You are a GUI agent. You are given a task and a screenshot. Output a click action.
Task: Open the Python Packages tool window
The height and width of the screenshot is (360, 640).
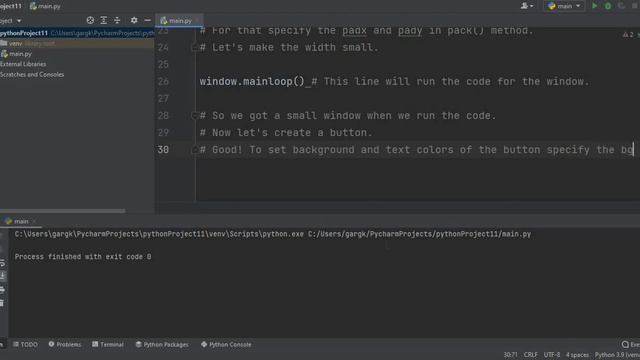(162, 344)
